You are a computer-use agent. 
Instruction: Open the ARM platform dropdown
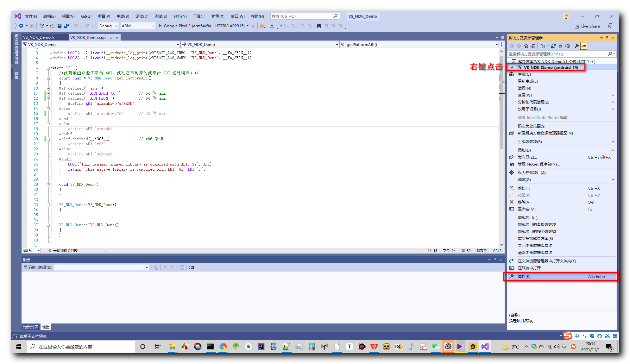[x=138, y=26]
